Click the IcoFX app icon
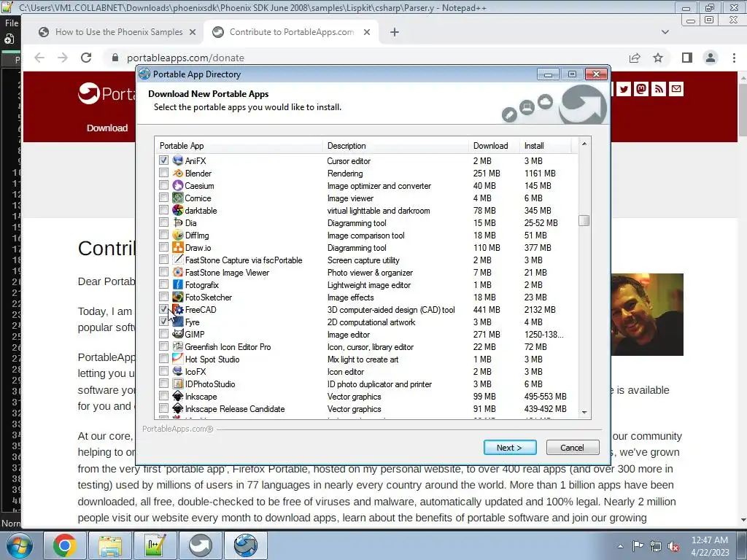This screenshot has width=747, height=560. pos(178,371)
